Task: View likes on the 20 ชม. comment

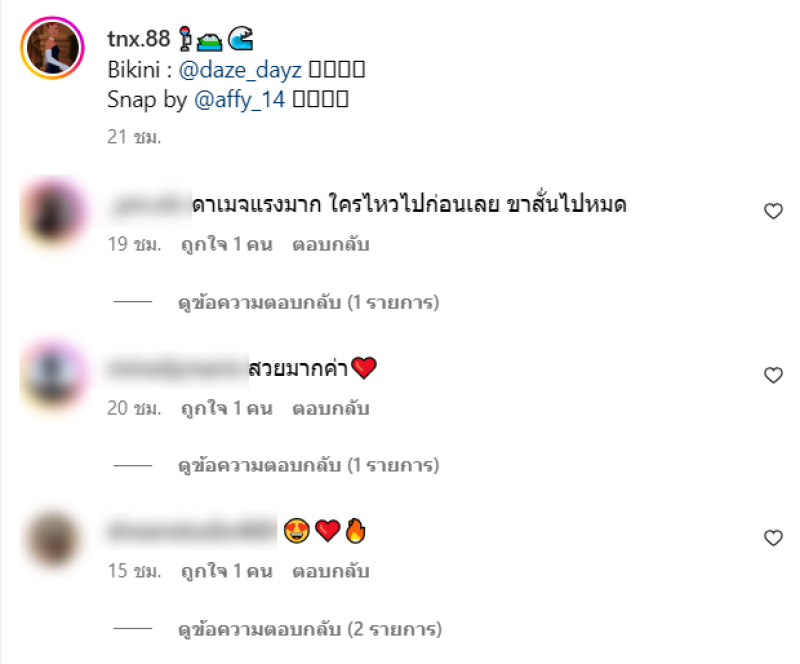Action: pyautogui.click(x=227, y=408)
